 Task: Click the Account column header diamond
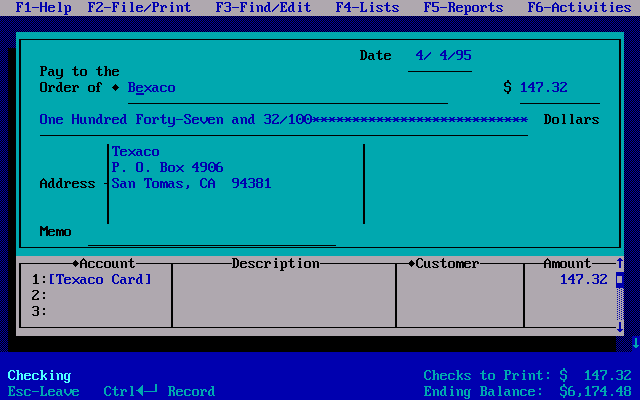tap(76, 264)
